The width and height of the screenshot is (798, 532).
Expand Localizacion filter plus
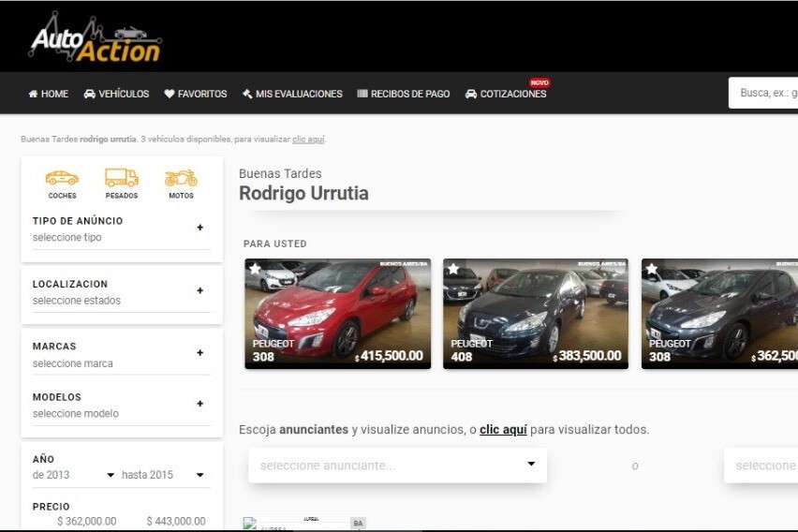(x=200, y=290)
